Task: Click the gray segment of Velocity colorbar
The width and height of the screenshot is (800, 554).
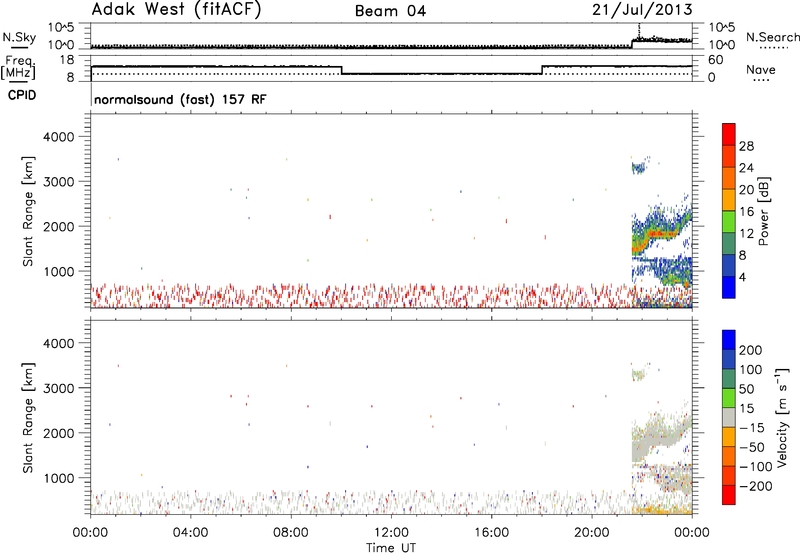Action: (729, 417)
